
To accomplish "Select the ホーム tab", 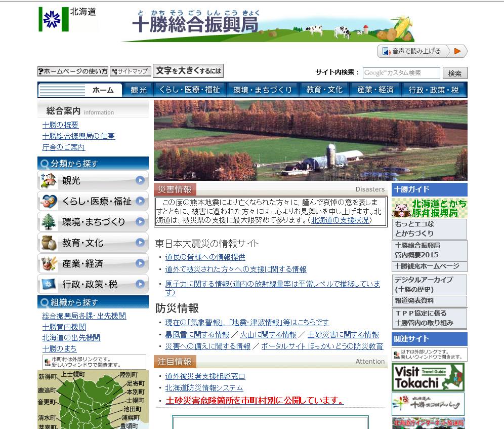I will coord(80,90).
